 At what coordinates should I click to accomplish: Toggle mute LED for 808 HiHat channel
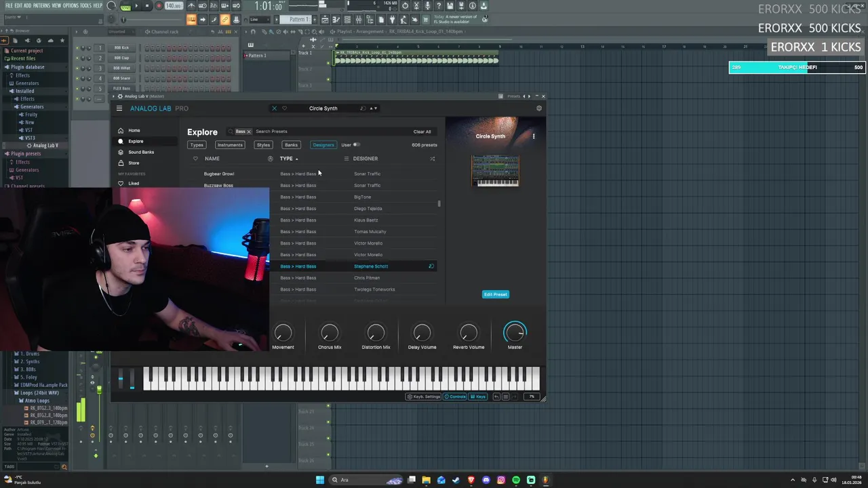[x=77, y=68]
